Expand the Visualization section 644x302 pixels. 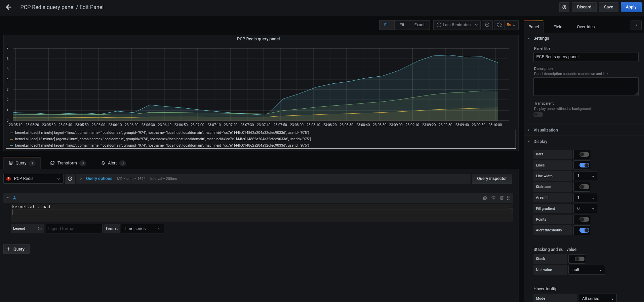(x=546, y=130)
